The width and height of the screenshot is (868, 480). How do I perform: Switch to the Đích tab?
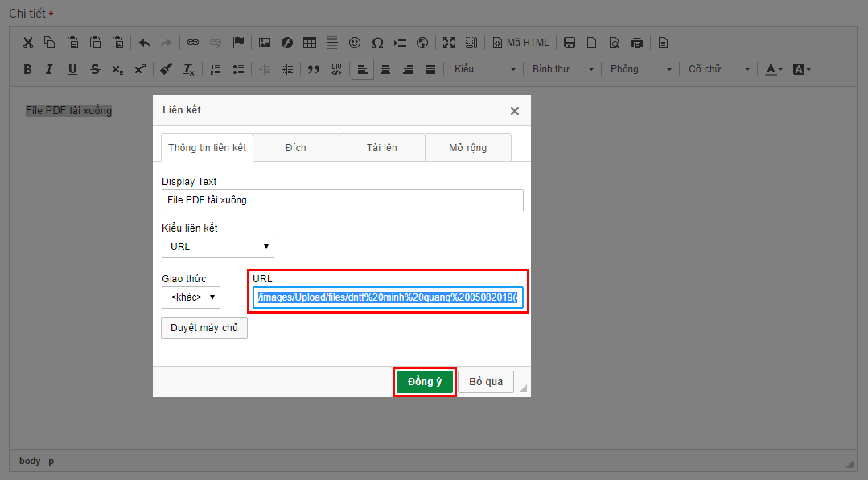tap(295, 148)
